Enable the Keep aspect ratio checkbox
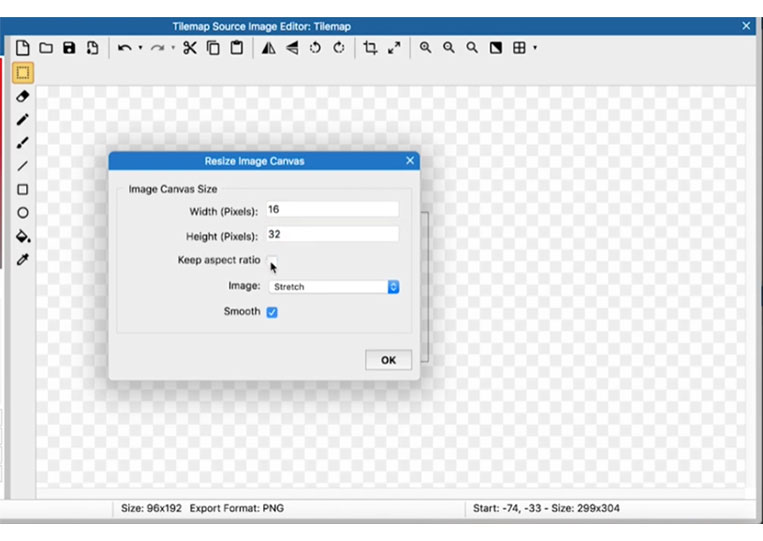This screenshot has width=763, height=541. (x=272, y=260)
